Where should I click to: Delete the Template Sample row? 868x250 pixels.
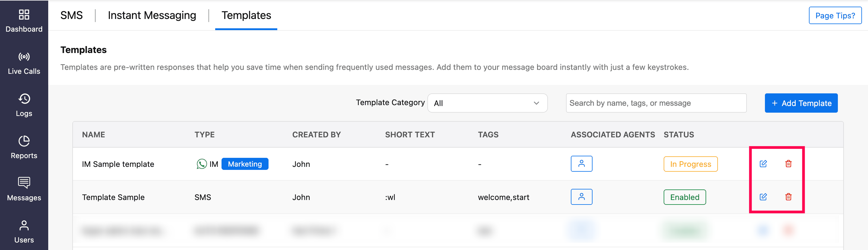[x=788, y=197]
